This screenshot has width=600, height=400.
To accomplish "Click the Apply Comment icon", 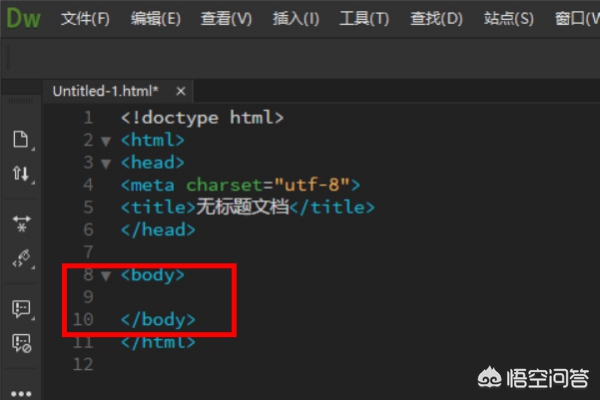I will click(x=21, y=309).
